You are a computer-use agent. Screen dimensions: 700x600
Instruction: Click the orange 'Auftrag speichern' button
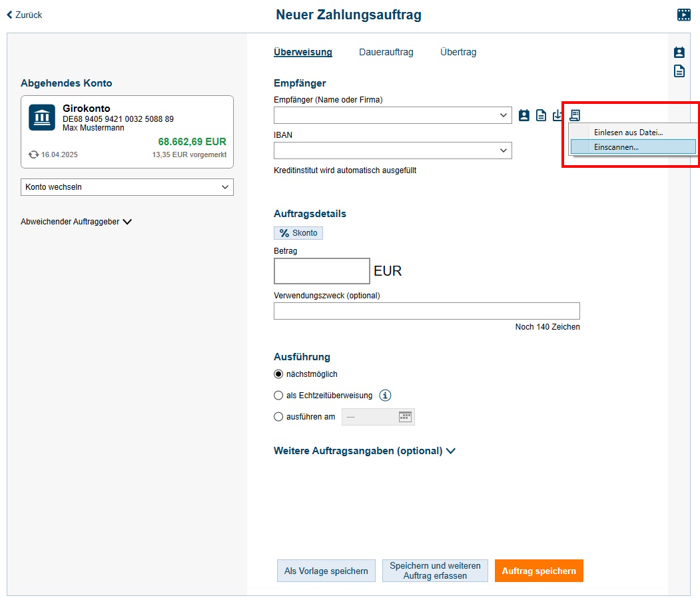tap(539, 571)
